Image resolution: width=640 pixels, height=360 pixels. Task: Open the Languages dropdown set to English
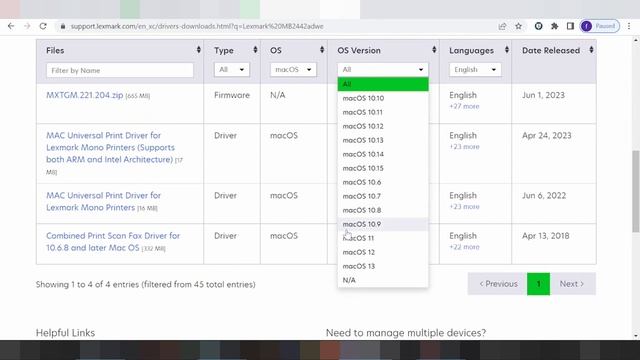(475, 69)
